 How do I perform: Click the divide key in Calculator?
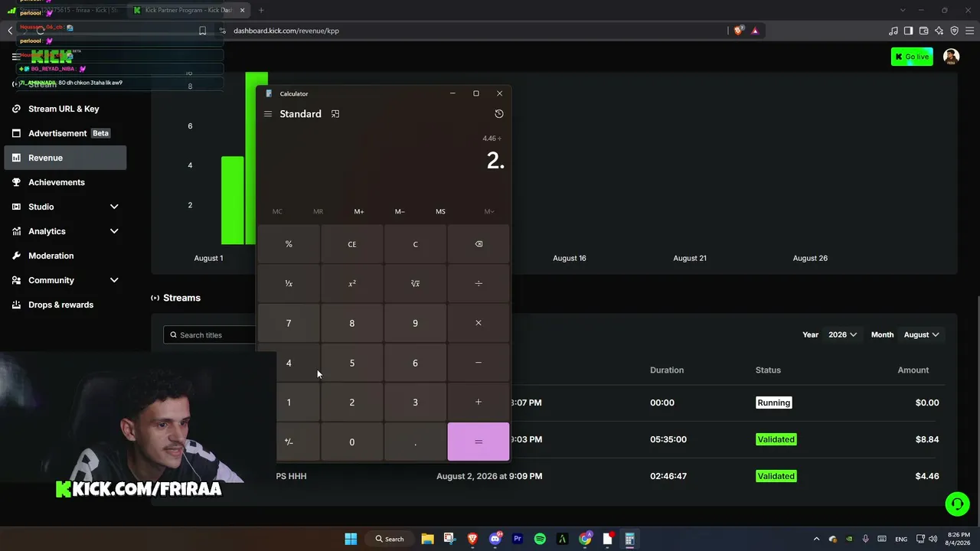click(x=479, y=284)
